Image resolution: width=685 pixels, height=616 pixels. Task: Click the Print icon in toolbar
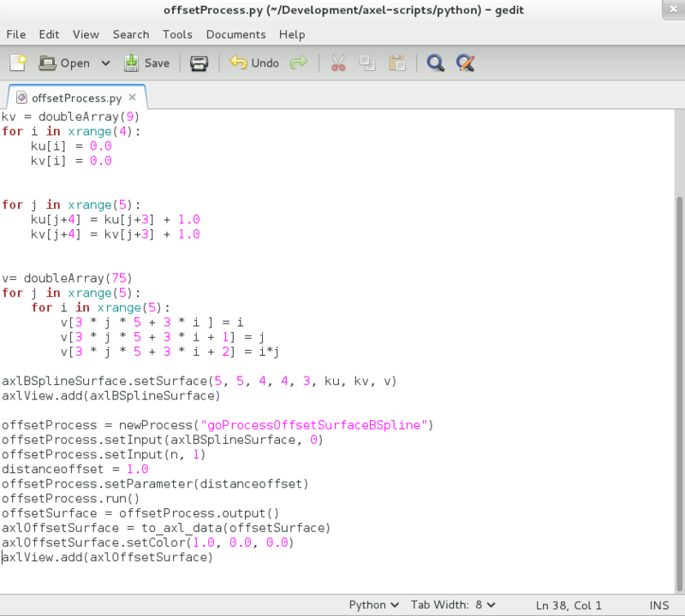coord(199,62)
